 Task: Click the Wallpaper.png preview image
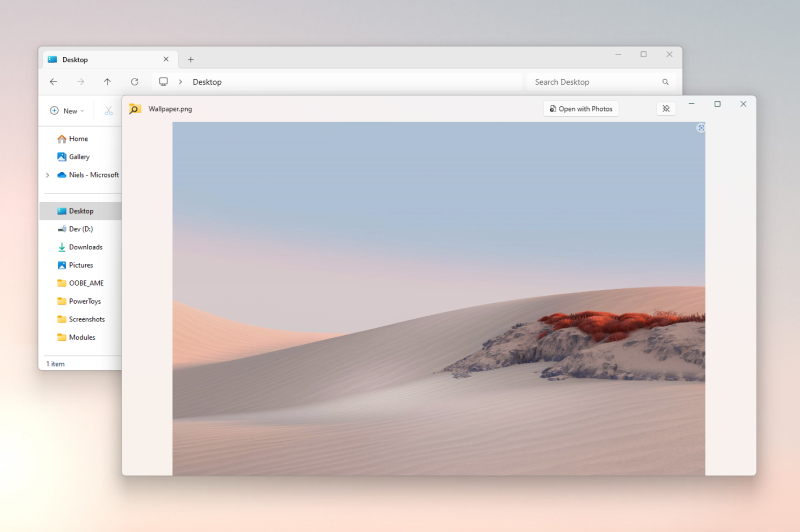click(438, 298)
